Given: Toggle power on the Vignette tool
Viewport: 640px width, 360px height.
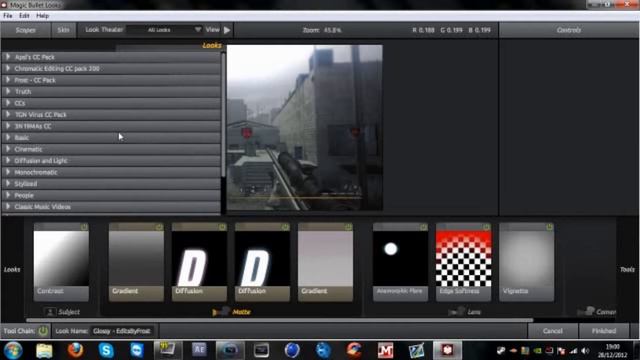Looking at the screenshot, I should click(549, 227).
